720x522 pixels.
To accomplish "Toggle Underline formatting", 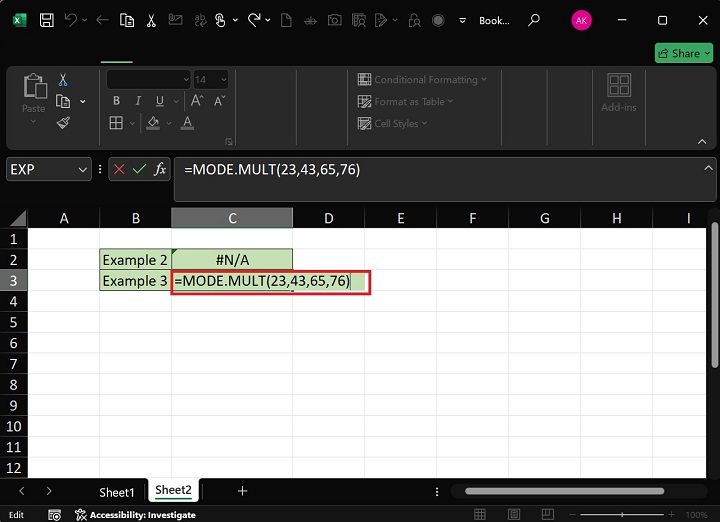I will (x=159, y=101).
